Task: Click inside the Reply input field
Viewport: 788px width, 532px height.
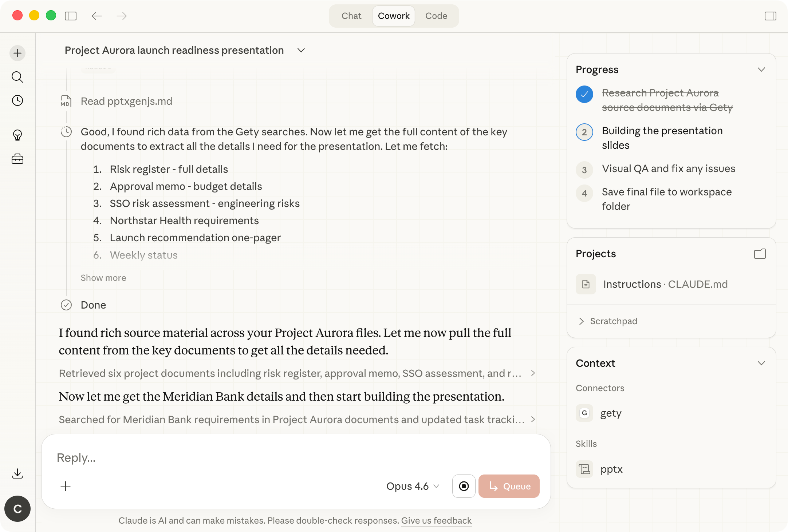Action: coord(255,457)
